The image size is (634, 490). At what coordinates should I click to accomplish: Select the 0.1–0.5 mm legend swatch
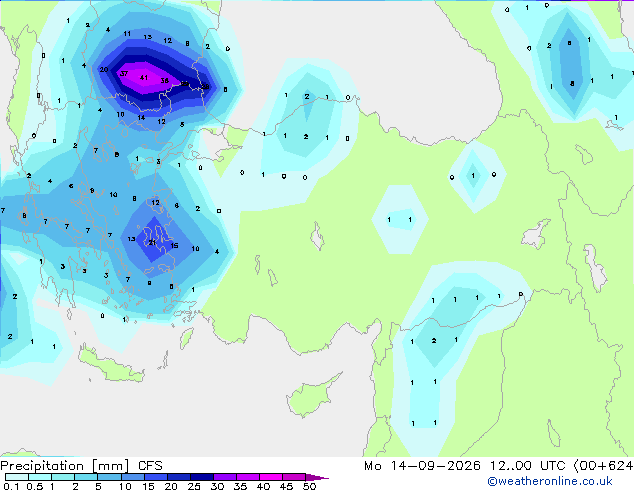click(x=17, y=477)
